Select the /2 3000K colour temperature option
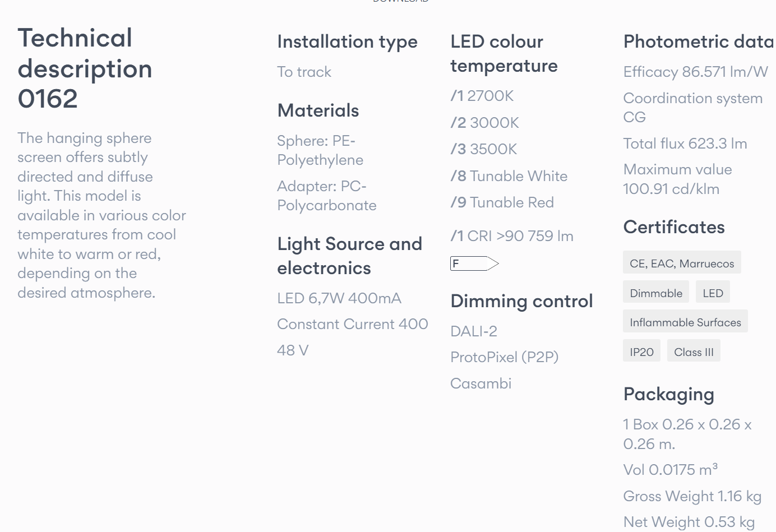This screenshot has height=532, width=776. pyautogui.click(x=485, y=123)
